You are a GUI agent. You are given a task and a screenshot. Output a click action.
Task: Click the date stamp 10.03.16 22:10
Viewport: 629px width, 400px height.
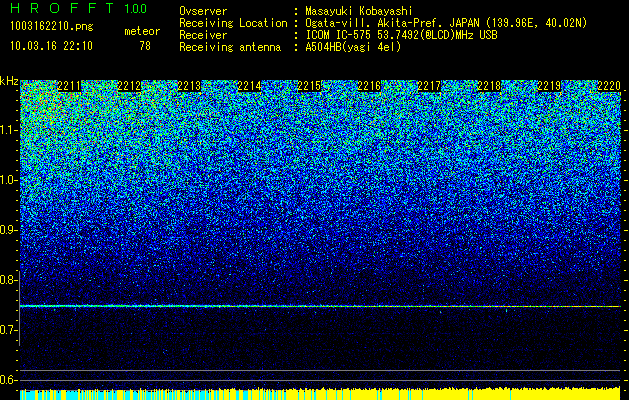tap(52, 46)
